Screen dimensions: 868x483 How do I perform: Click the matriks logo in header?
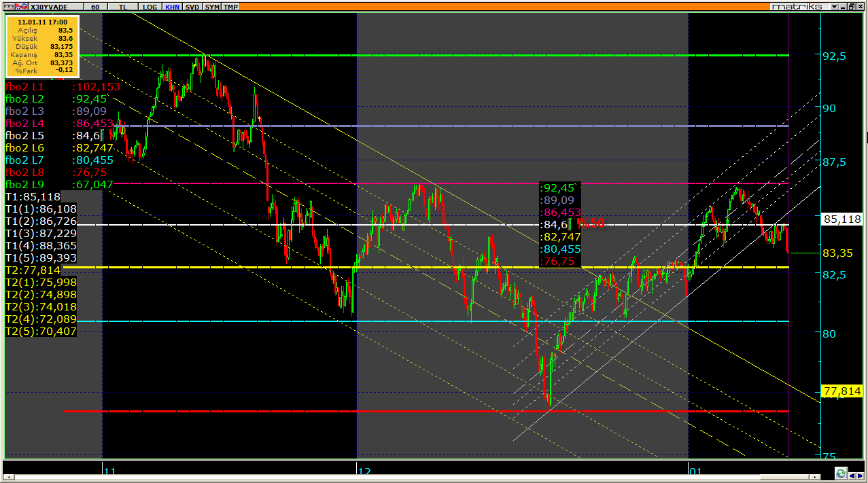(798, 6)
